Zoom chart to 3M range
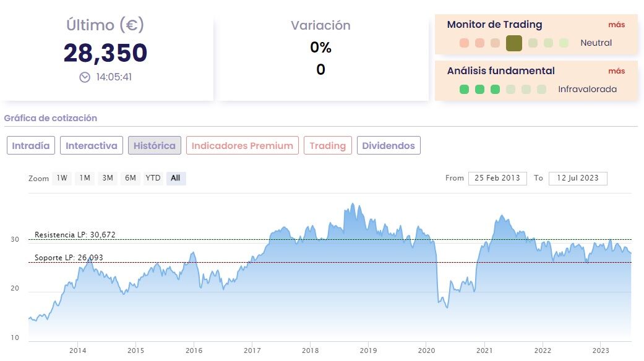 coord(108,178)
